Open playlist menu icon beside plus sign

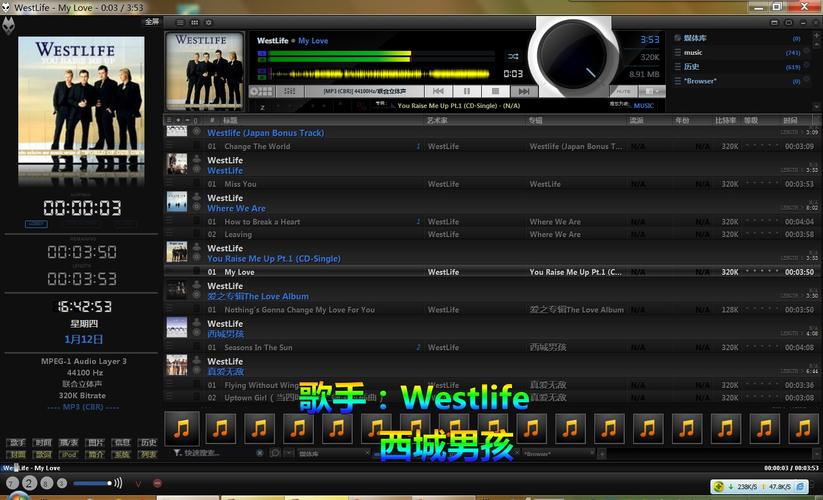pos(169,120)
